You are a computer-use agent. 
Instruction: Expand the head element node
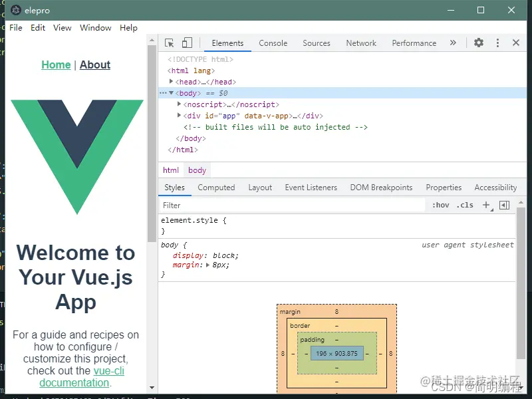click(x=172, y=81)
